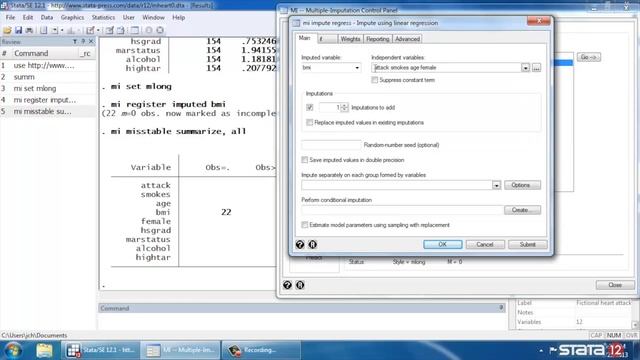This screenshot has height=360, width=640.
Task: Open the User menu
Action: point(129,17)
